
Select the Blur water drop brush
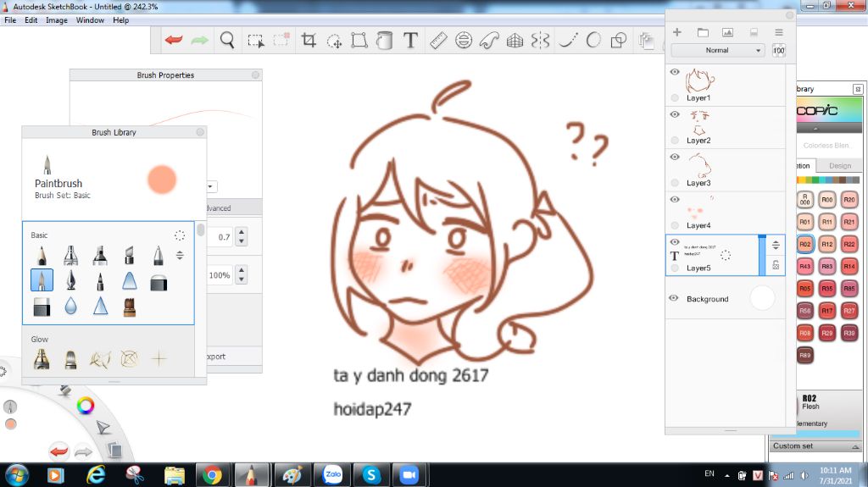pos(71,306)
